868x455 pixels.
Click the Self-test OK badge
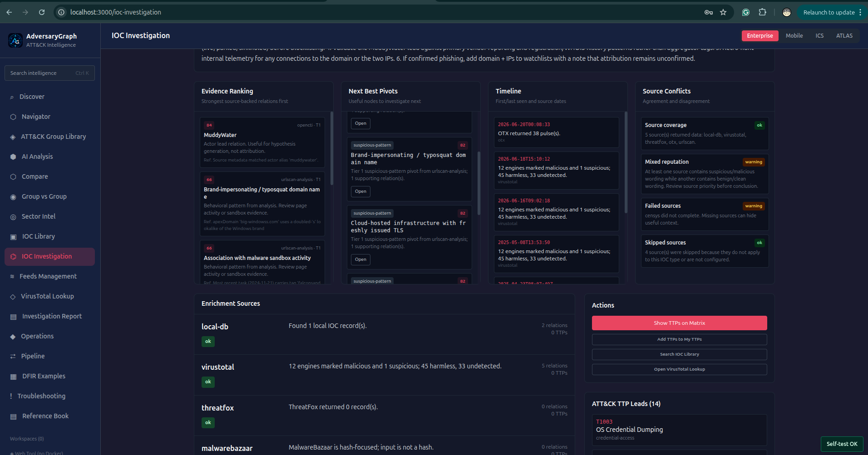coord(842,444)
